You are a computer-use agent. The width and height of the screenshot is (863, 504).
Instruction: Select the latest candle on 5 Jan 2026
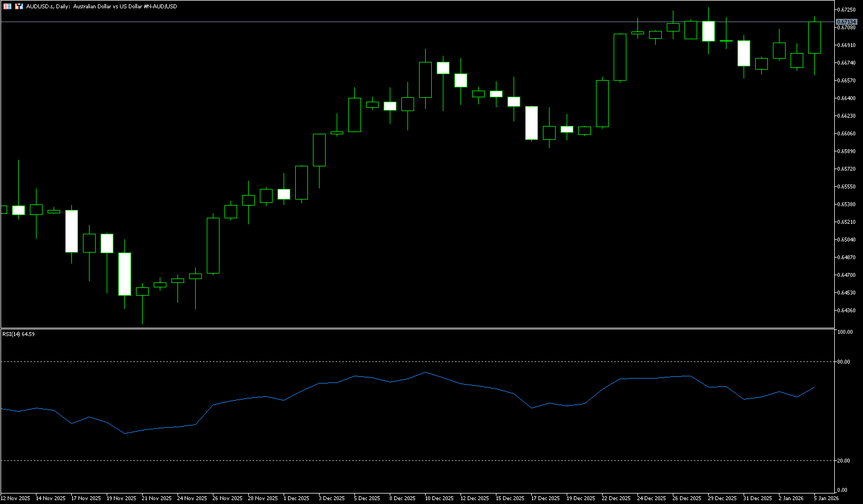814,38
